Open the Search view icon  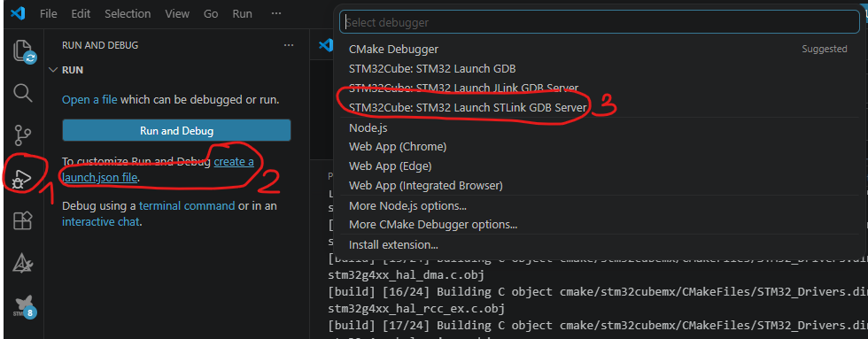(23, 92)
